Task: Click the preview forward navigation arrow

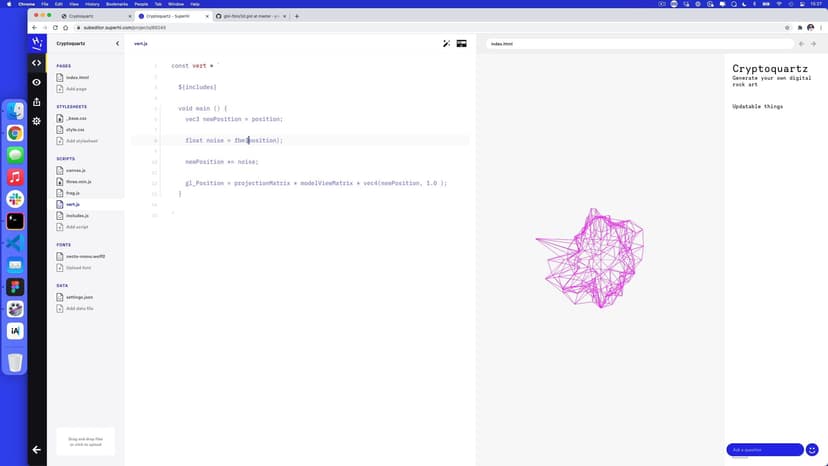Action: tap(814, 44)
